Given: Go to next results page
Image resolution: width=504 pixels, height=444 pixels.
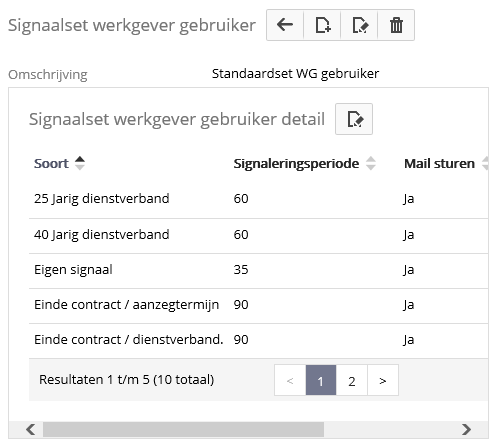Looking at the screenshot, I should pyautogui.click(x=383, y=380).
